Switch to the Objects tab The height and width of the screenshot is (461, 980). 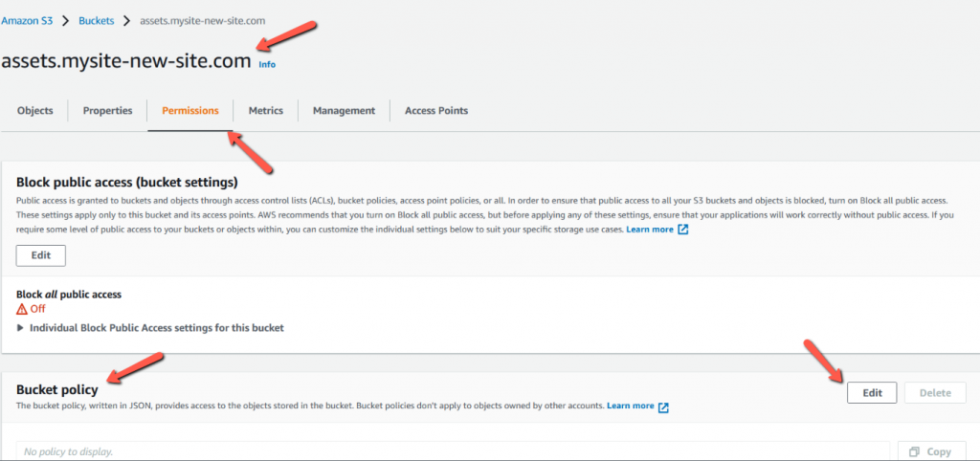pyautogui.click(x=35, y=111)
